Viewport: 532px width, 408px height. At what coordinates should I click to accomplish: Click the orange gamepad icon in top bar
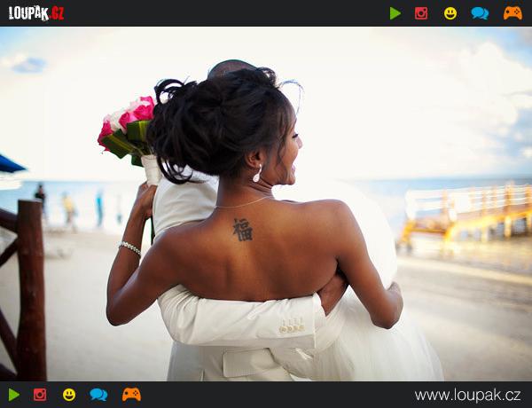512,13
